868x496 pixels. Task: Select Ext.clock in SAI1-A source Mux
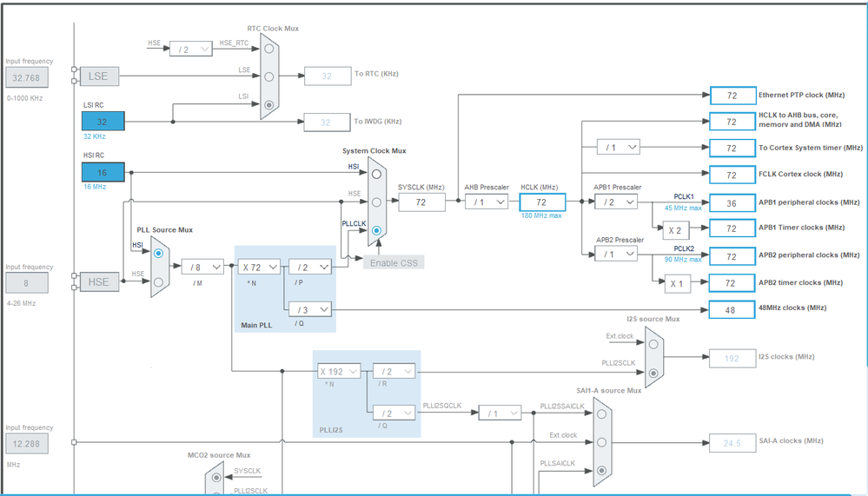click(x=602, y=442)
